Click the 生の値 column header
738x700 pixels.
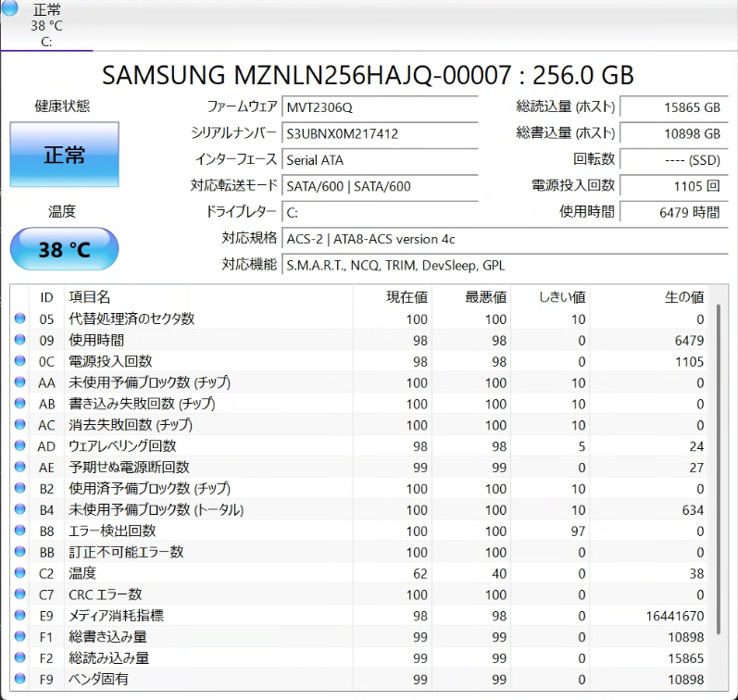[x=649, y=297]
